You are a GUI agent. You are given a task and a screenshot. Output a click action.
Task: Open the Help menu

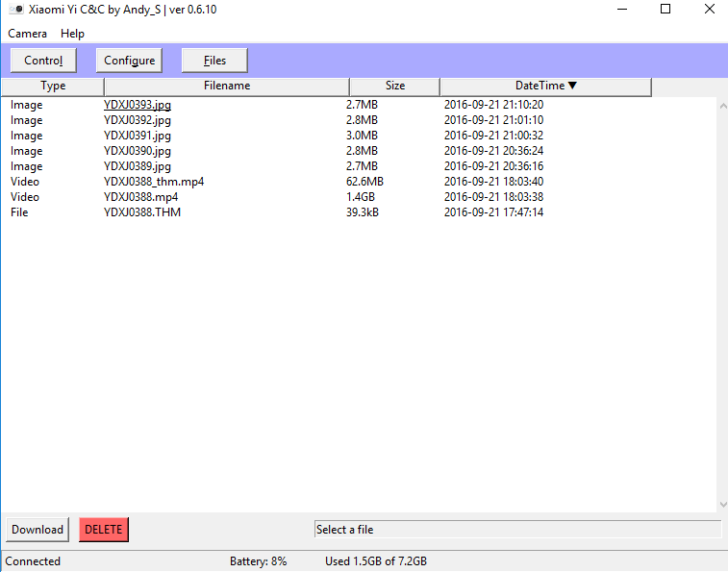point(72,34)
